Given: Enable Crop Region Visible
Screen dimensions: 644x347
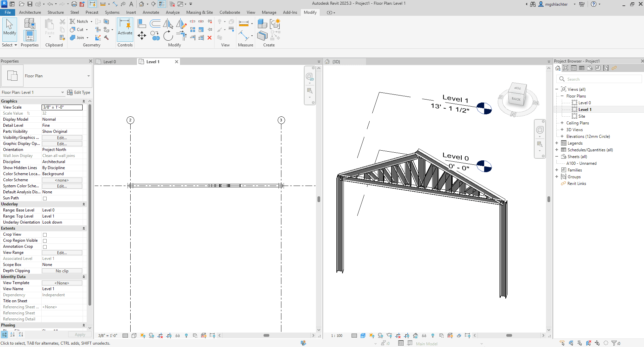Looking at the screenshot, I should pos(45,240).
